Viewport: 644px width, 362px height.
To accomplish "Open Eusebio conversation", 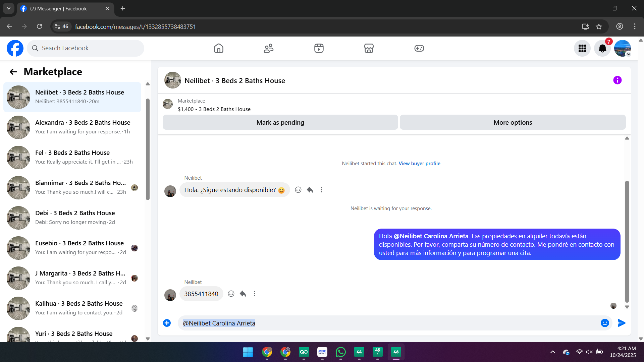I will point(72,248).
